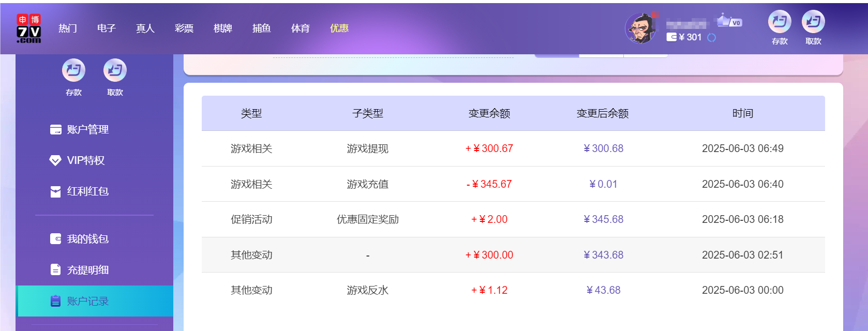Viewport: 868px width, 331px height.
Task: Click the withdraw icon in top header
Action: tap(813, 22)
